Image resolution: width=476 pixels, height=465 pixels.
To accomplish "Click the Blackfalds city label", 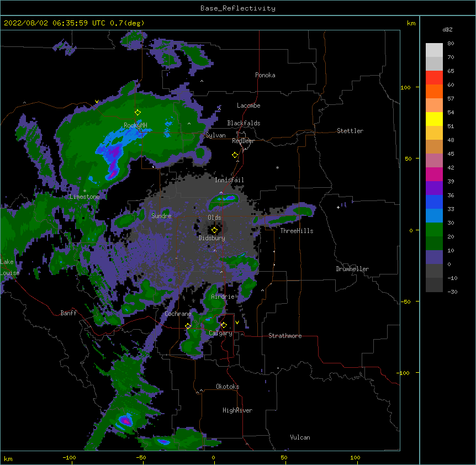I will click(244, 123).
